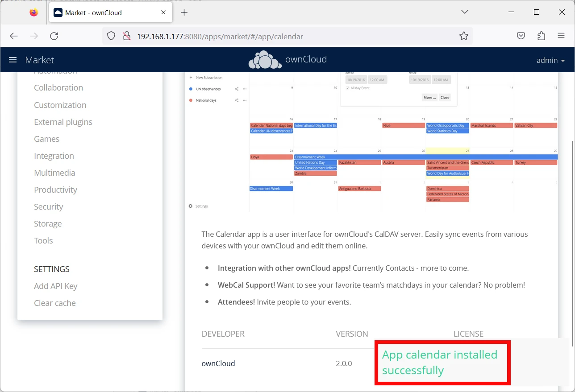This screenshot has height=392, width=575.
Task: Select the Games category
Action: tap(46, 139)
